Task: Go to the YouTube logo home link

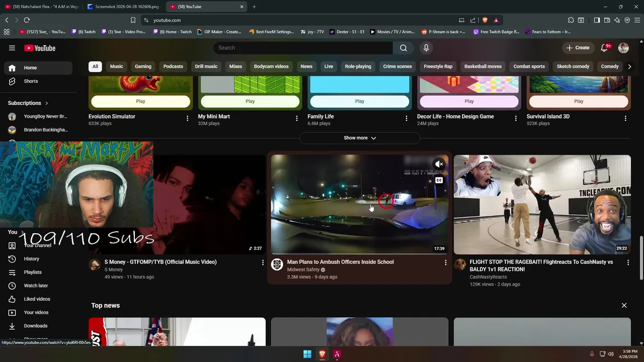Action: coord(39,48)
